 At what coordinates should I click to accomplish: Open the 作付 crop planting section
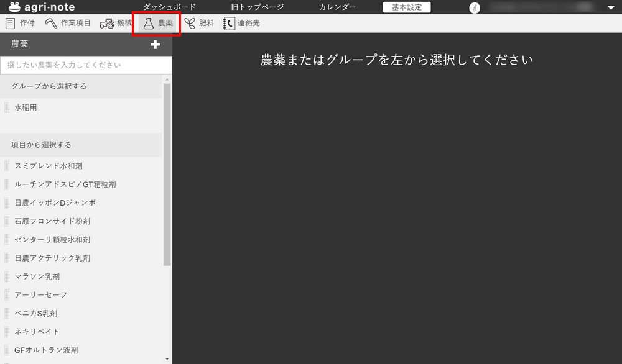click(x=20, y=24)
